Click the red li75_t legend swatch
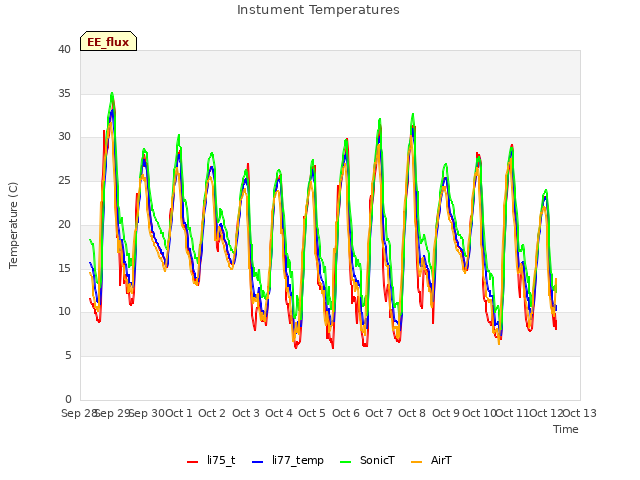This screenshot has height=480, width=640. tap(192, 462)
